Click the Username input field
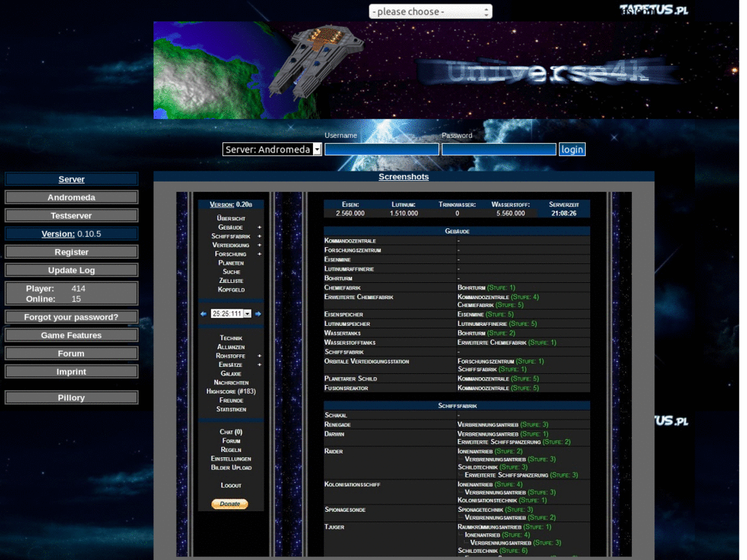Viewport: 747px width, 560px height. pyautogui.click(x=382, y=149)
